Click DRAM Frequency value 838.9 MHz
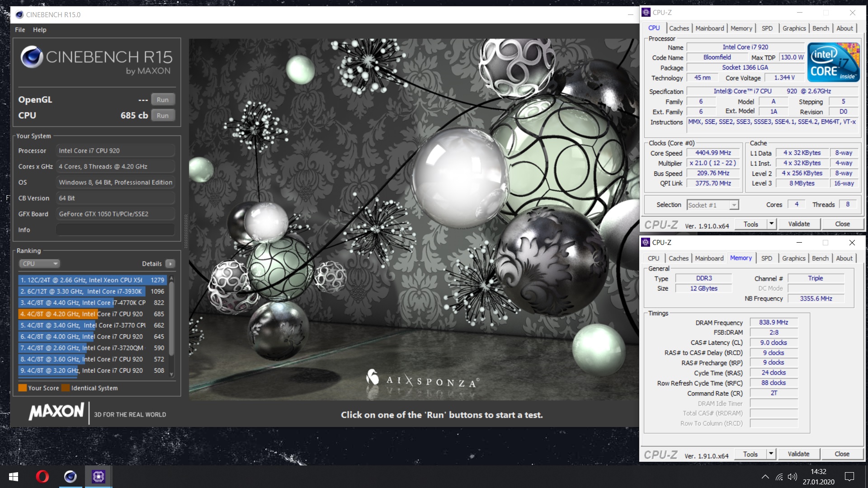 774,322
